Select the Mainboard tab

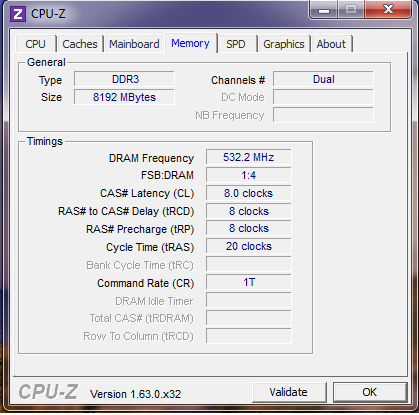(x=134, y=44)
